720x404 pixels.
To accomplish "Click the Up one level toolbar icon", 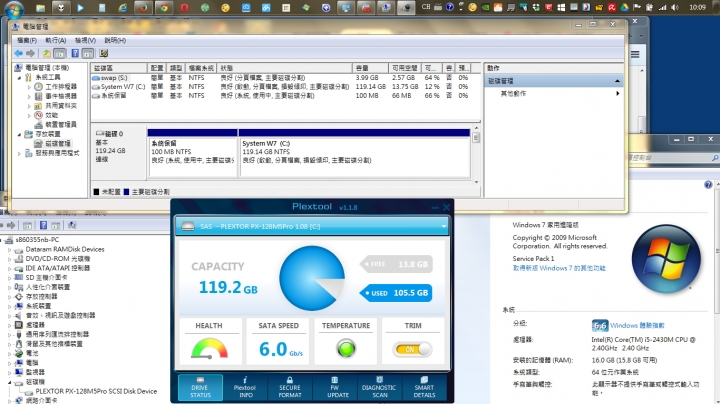I will 47,53.
